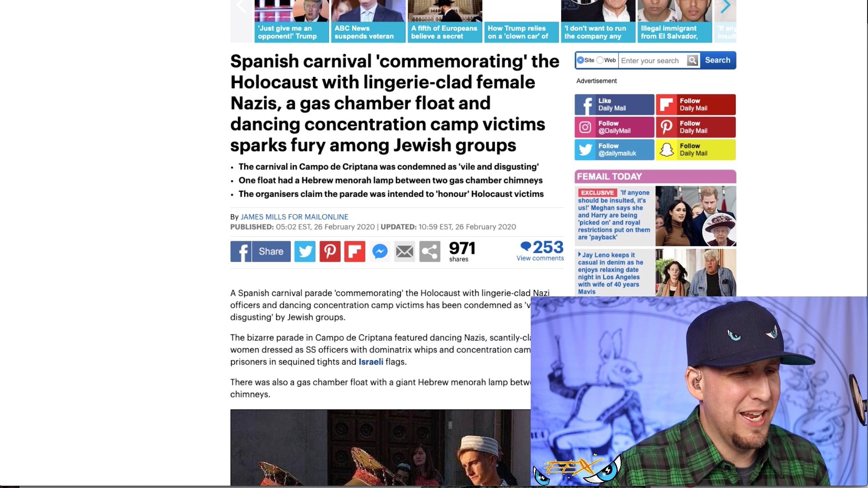Go back in headline carousel left chevron

pyautogui.click(x=241, y=7)
